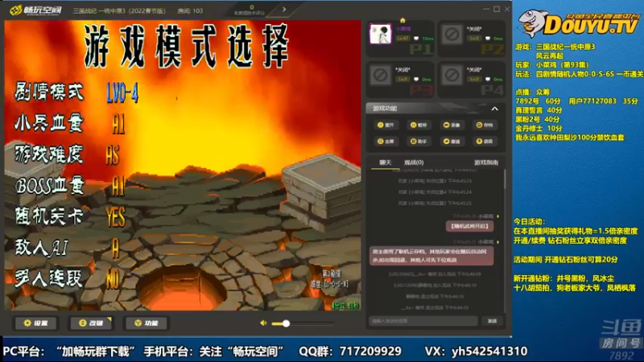Open the 游戏指南 game guide tab
644x362 pixels.
[x=486, y=162]
